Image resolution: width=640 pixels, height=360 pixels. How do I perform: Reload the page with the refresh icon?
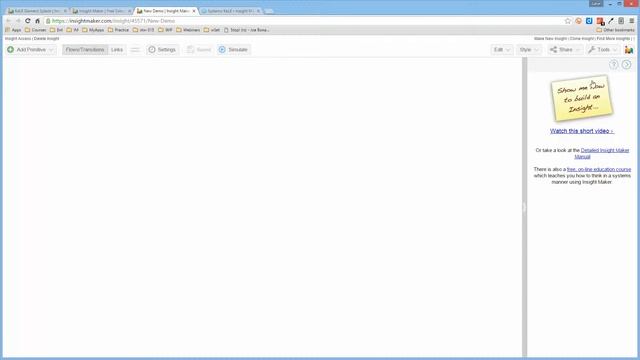click(x=28, y=21)
